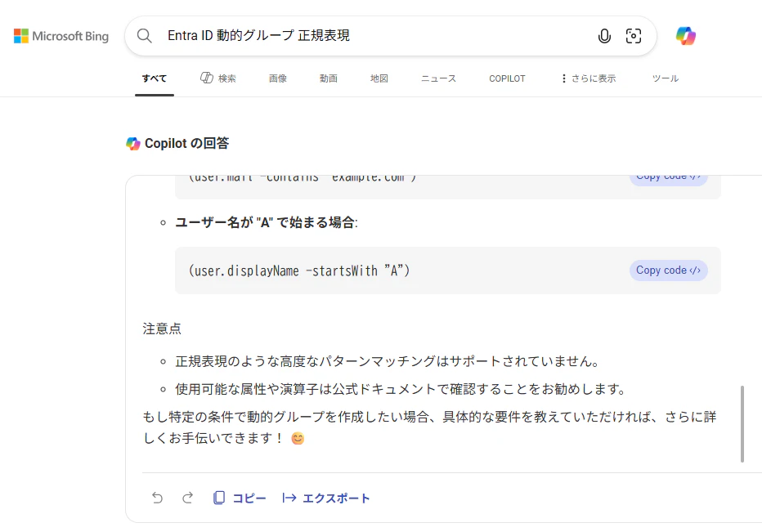Click the Copilot の回答 heading logo
762x532 pixels.
[x=133, y=143]
